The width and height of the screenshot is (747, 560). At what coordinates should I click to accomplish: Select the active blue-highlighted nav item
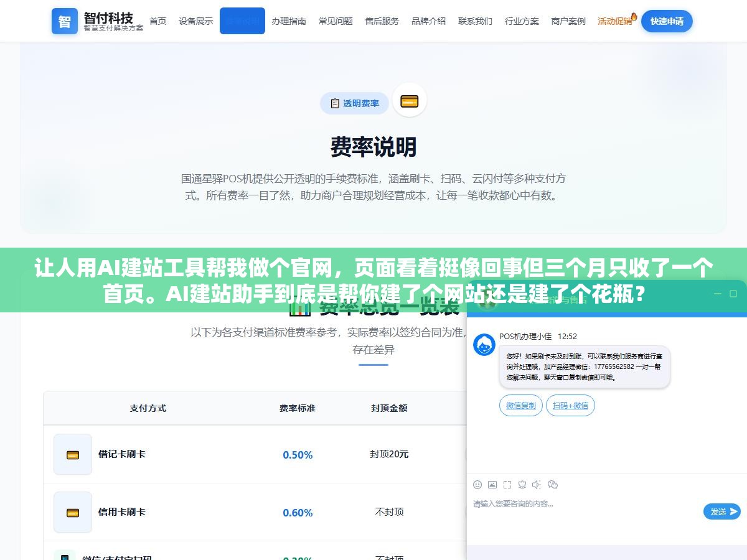[x=242, y=21]
